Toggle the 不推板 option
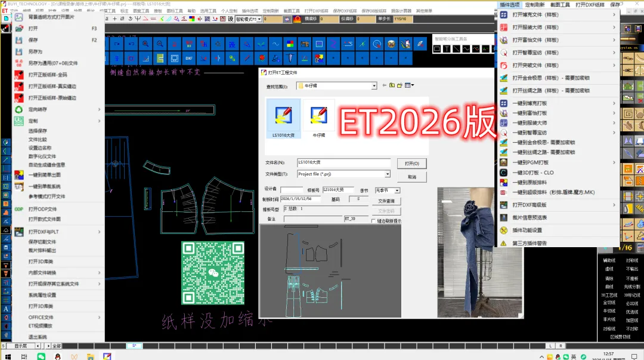Image resolution: width=644 pixels, height=360 pixels. point(631,279)
